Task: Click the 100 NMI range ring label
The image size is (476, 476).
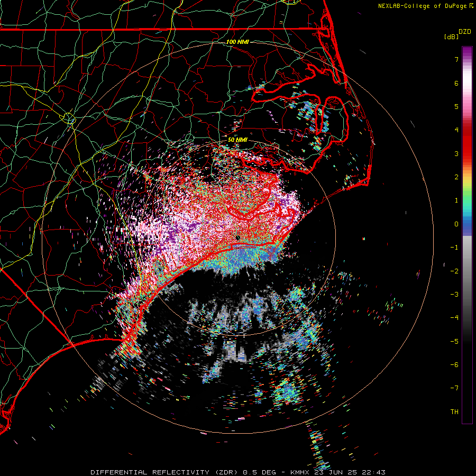Action: point(237,42)
